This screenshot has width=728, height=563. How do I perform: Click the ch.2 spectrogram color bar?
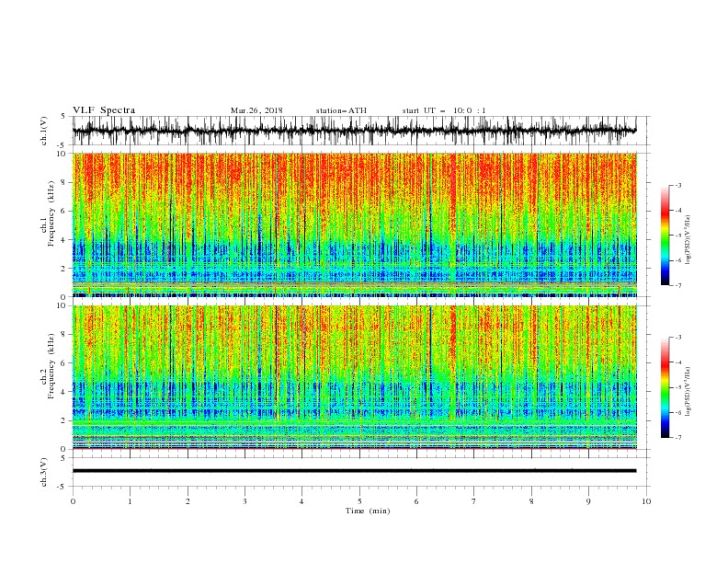click(x=665, y=387)
